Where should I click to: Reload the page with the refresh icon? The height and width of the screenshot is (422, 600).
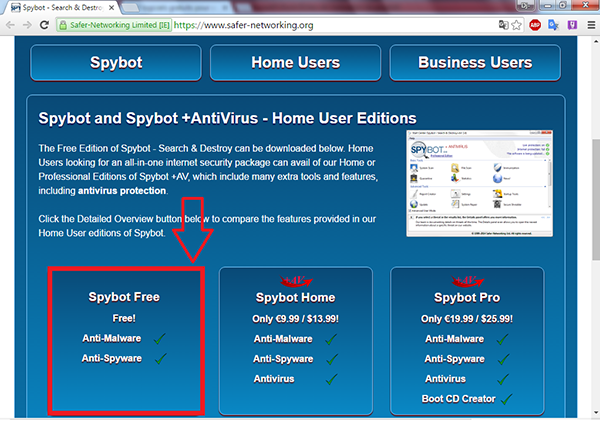[44, 25]
